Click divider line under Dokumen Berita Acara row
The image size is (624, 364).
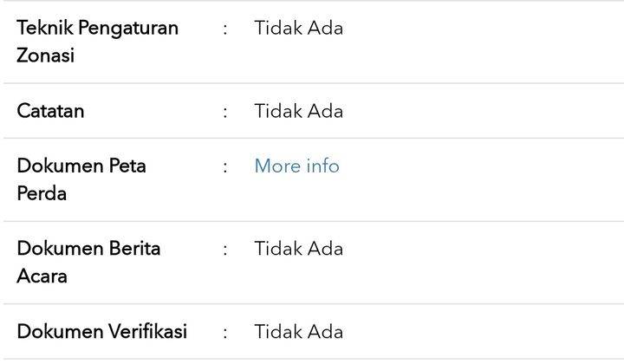point(314,304)
